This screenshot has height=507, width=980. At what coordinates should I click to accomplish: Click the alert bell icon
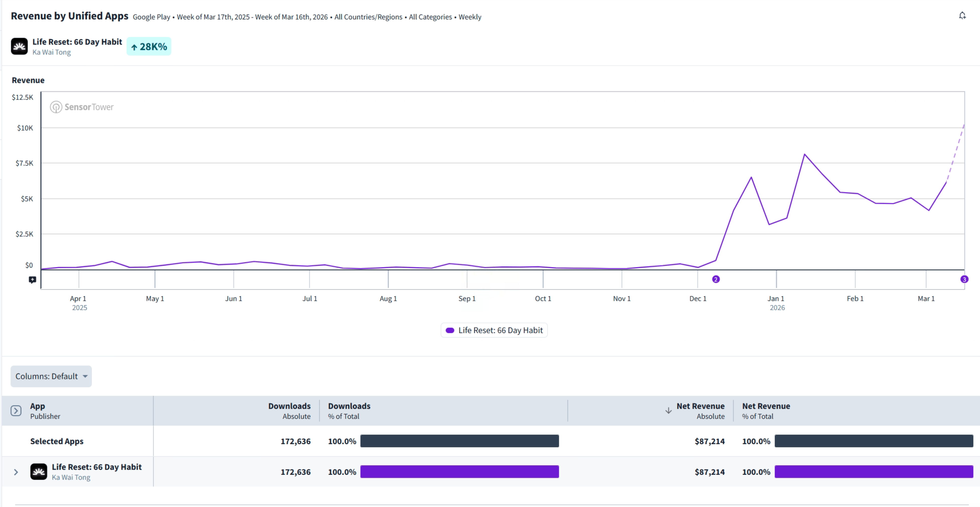pyautogui.click(x=962, y=16)
